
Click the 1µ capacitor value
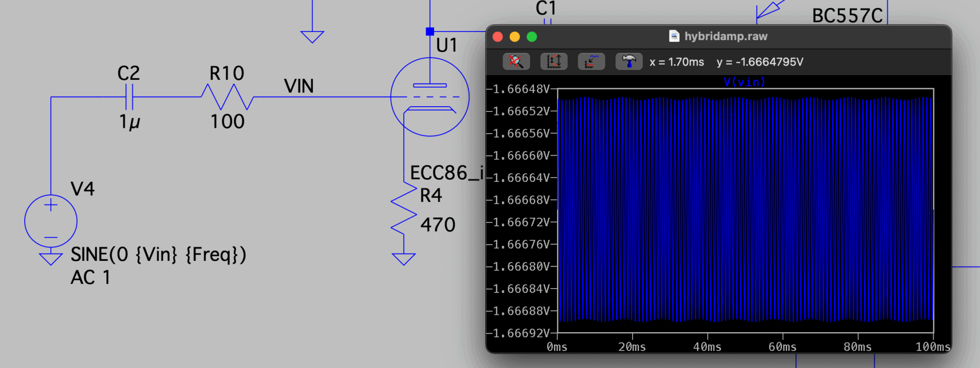[x=129, y=122]
